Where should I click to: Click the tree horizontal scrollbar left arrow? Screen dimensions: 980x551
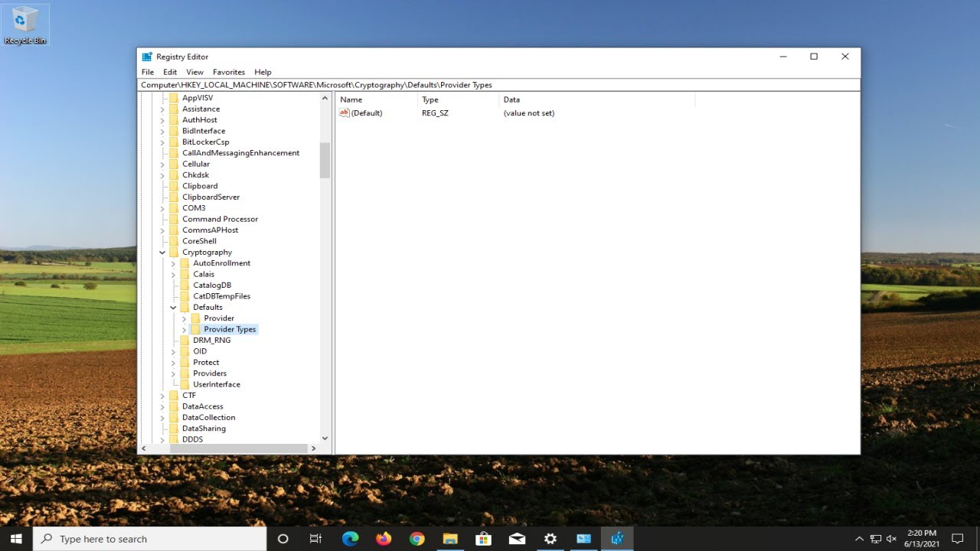pyautogui.click(x=144, y=448)
